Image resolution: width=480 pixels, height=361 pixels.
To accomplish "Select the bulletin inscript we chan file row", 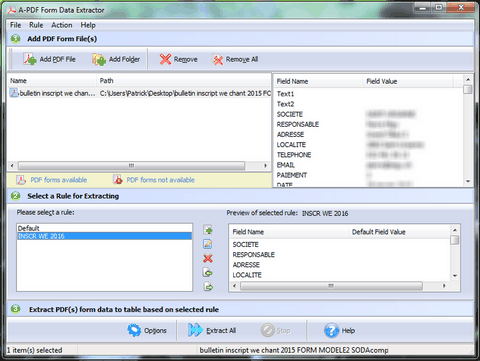I will (139, 93).
